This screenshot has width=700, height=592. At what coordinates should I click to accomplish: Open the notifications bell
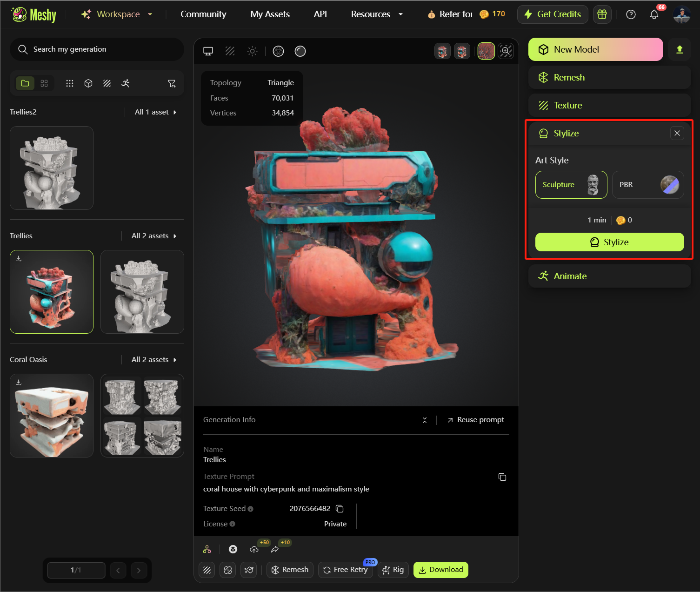(654, 14)
